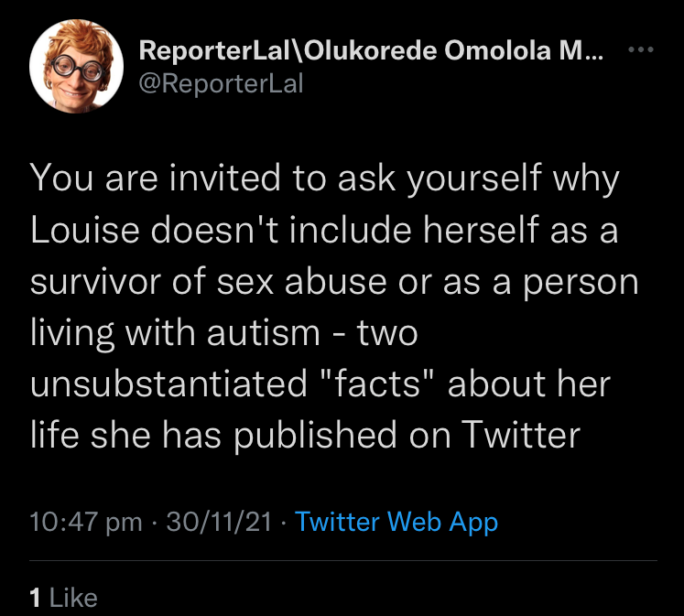Screen dimensions: 684x616
Task: Click the @ReporterLal handle
Action: point(221,85)
